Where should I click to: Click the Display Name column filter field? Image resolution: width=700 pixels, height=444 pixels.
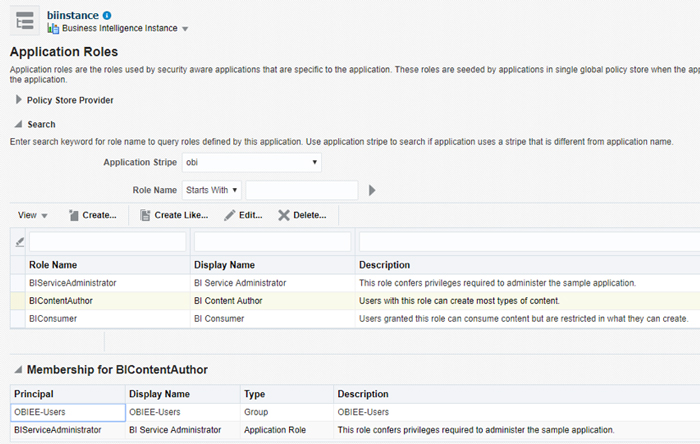coord(273,242)
